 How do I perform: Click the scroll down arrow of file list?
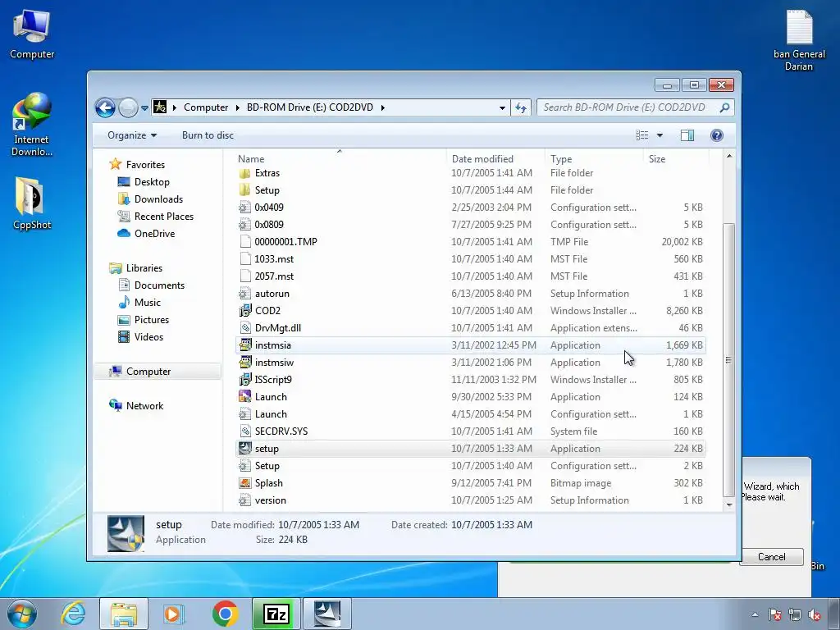(x=728, y=504)
